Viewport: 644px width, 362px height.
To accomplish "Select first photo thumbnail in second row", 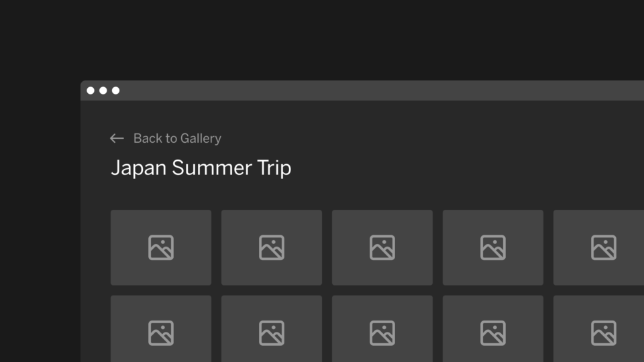I will pos(161,328).
